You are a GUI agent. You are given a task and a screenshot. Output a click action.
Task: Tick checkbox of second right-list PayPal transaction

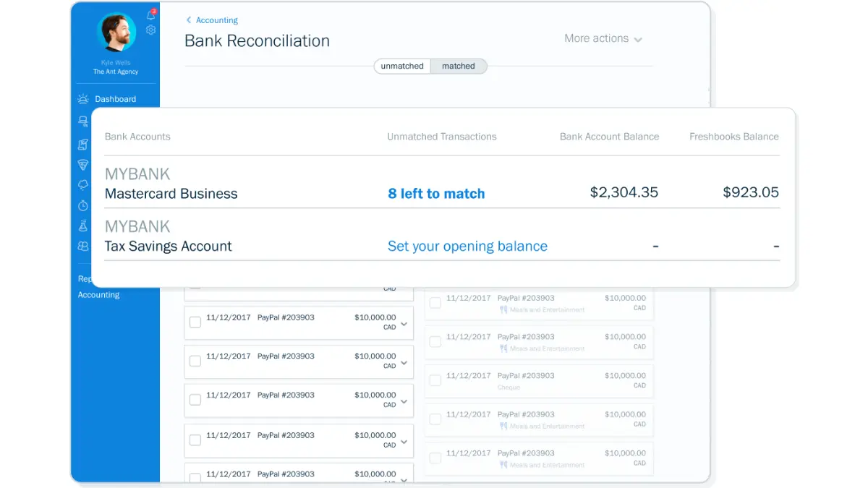click(435, 342)
